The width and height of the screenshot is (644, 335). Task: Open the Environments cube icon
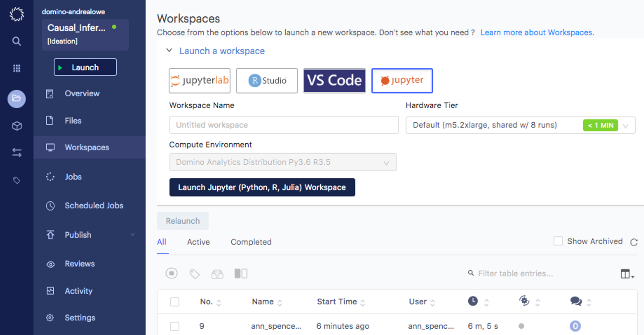click(x=16, y=126)
